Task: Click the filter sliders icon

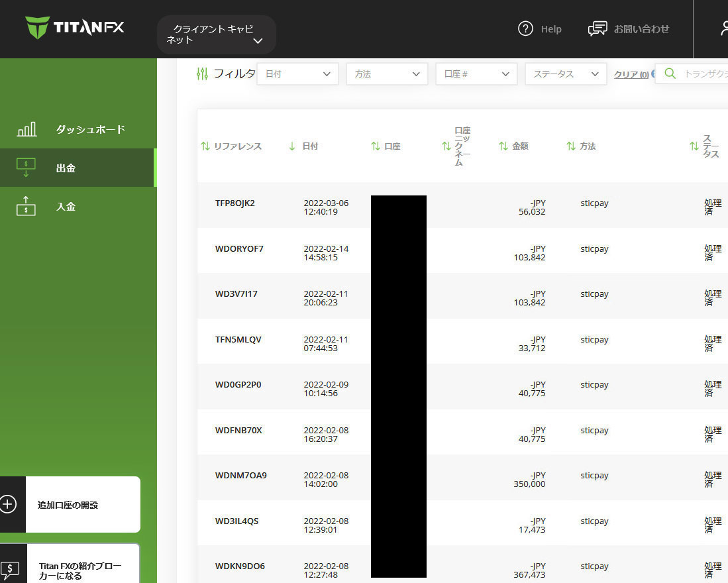Action: (x=203, y=74)
